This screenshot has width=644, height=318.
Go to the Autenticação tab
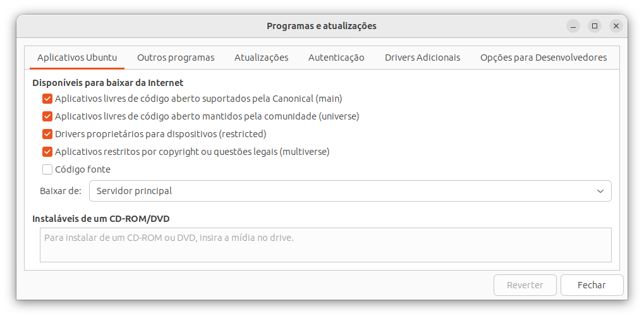click(x=336, y=58)
